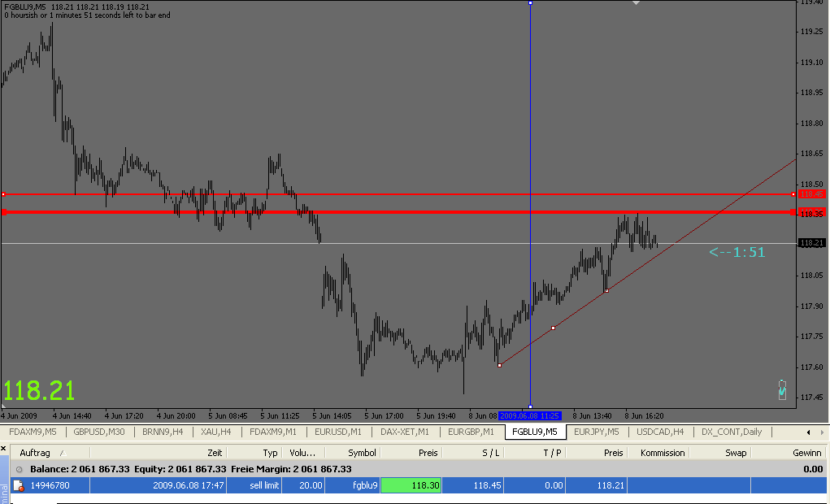Image resolution: width=830 pixels, height=504 pixels.
Task: Open the DX_CONT,Daily chart tab
Action: pos(732,432)
